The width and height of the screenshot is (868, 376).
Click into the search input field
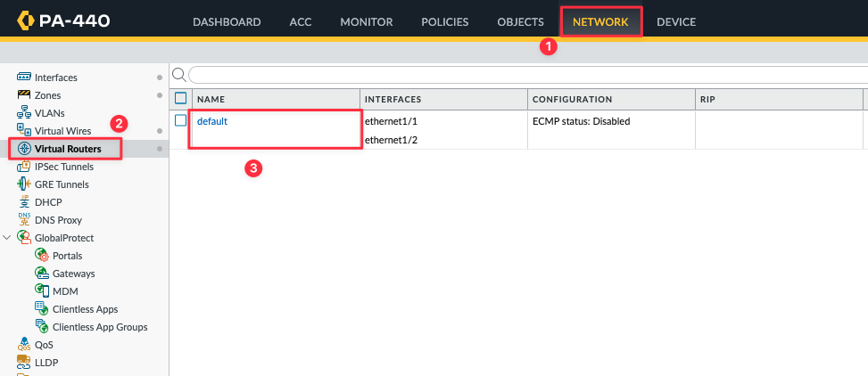coord(528,75)
